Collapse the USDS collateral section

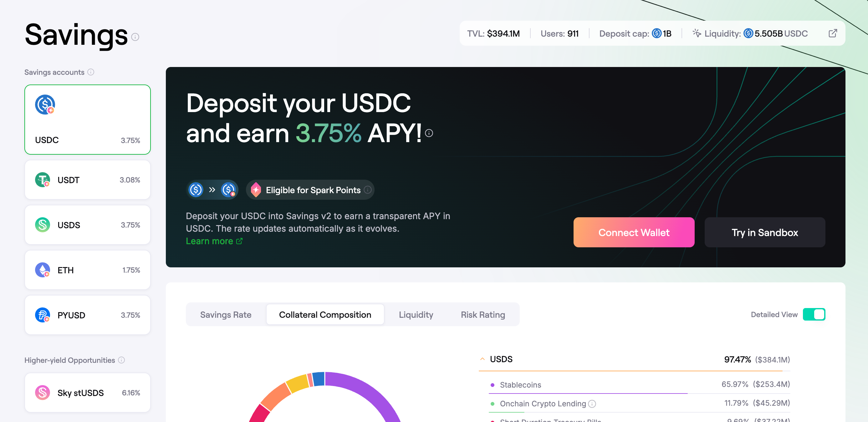(x=482, y=359)
